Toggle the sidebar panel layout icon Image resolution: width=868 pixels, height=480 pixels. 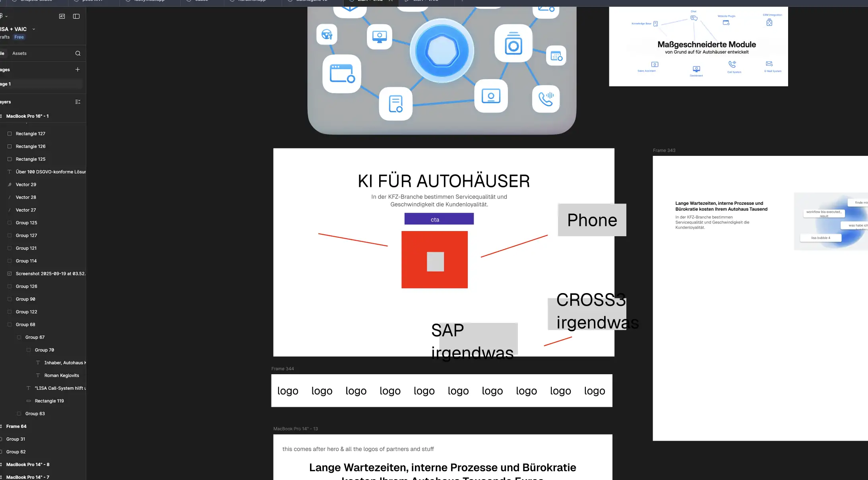coord(76,16)
